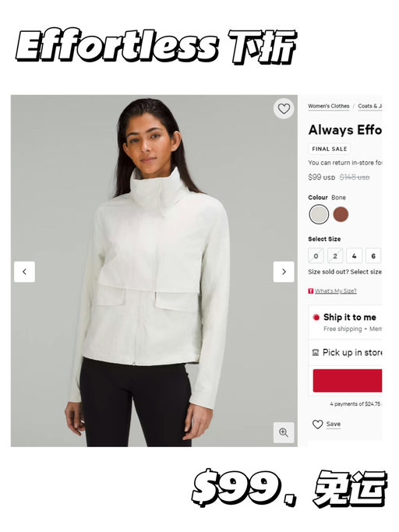
Task: Click the What's My Size red icon
Action: pos(310,291)
